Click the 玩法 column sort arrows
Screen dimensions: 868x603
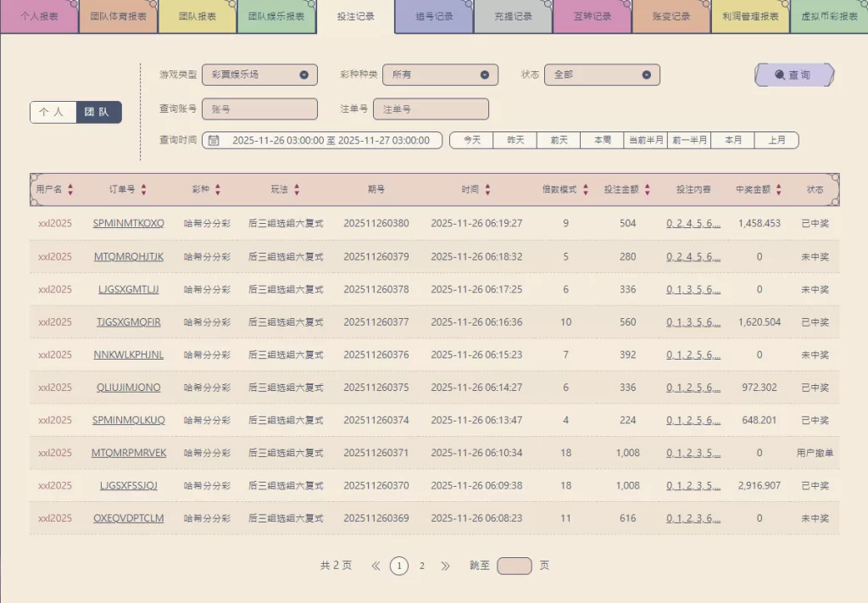(297, 190)
